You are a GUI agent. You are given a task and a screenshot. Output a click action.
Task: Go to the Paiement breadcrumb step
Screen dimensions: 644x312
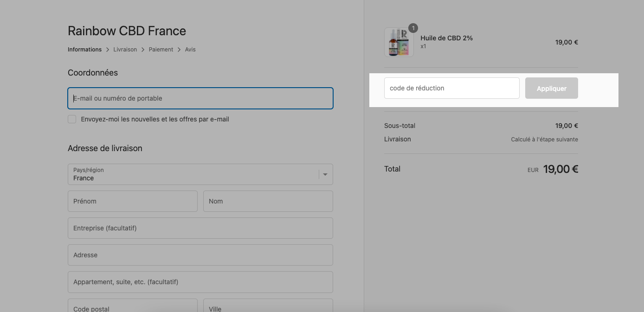coord(161,50)
